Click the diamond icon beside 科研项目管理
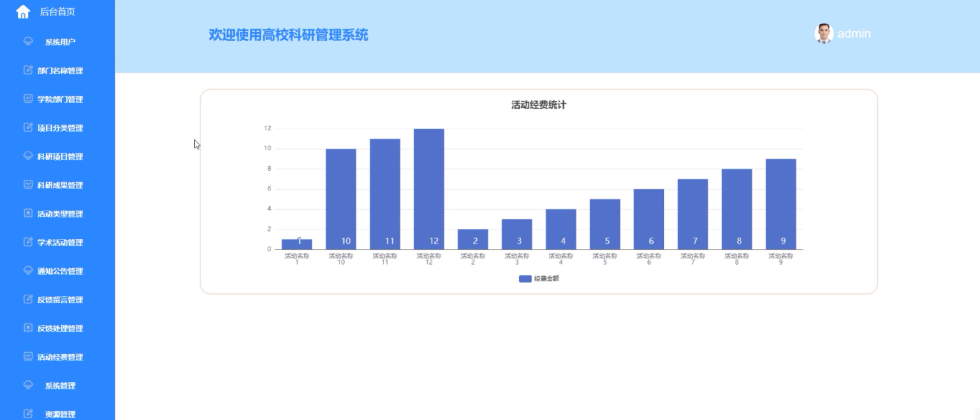This screenshot has width=980, height=420. [x=28, y=156]
